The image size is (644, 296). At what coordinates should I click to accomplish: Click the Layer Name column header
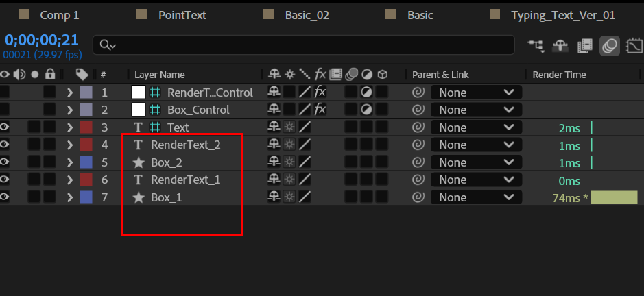click(160, 75)
